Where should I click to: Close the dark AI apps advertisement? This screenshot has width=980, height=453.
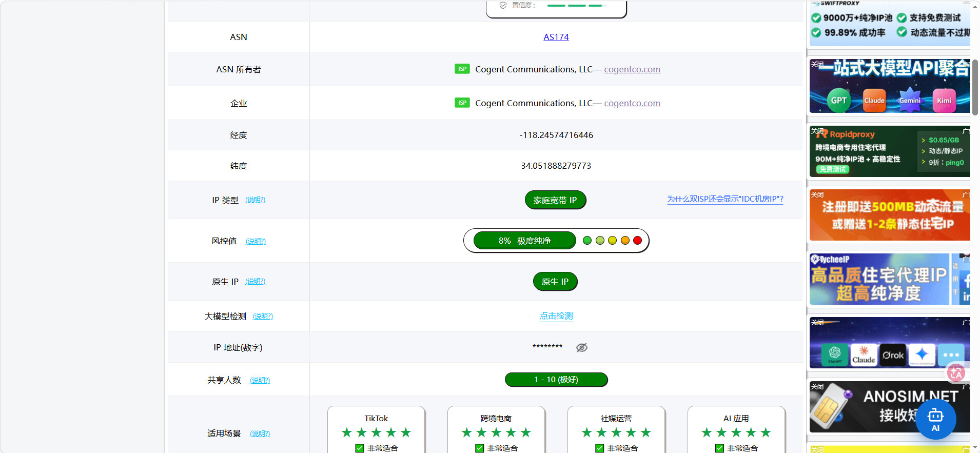point(817,322)
